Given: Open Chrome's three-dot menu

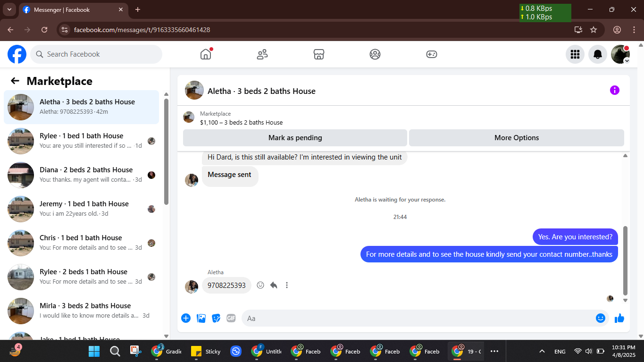Looking at the screenshot, I should [634, 30].
